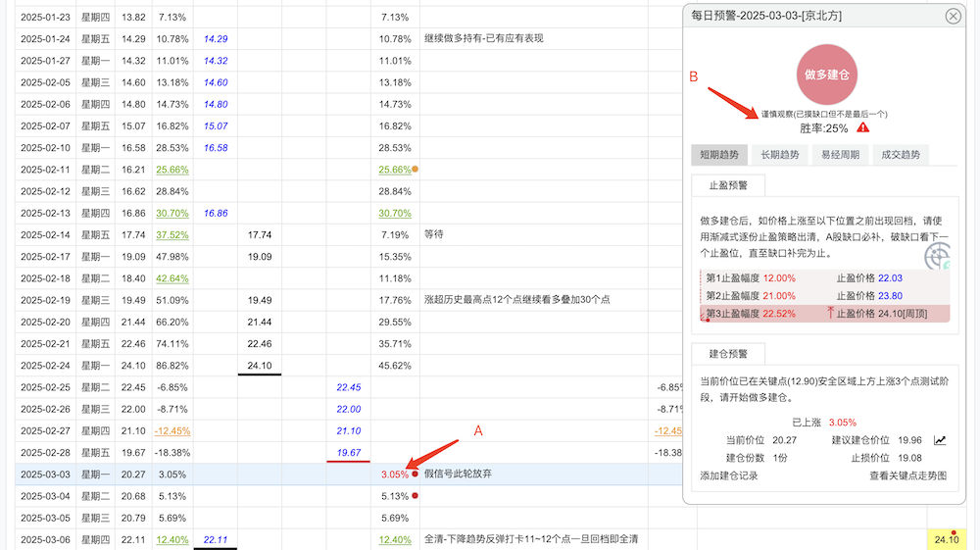Screen dimensions: 980x550
Task: Click the red 做多建仓 circle button
Action: 827,75
